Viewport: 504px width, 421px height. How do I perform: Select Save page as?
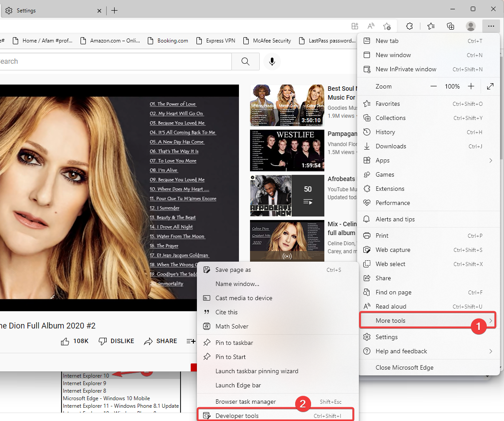(x=278, y=270)
